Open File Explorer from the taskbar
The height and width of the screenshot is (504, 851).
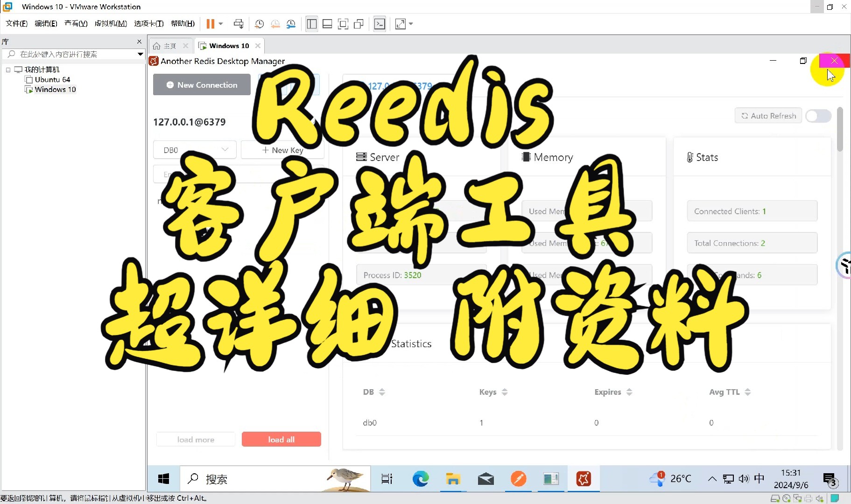[453, 479]
